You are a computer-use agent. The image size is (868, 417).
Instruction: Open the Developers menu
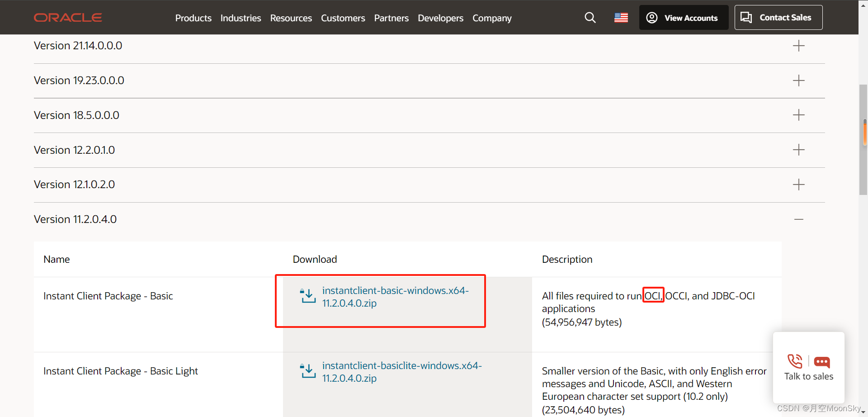tap(441, 18)
